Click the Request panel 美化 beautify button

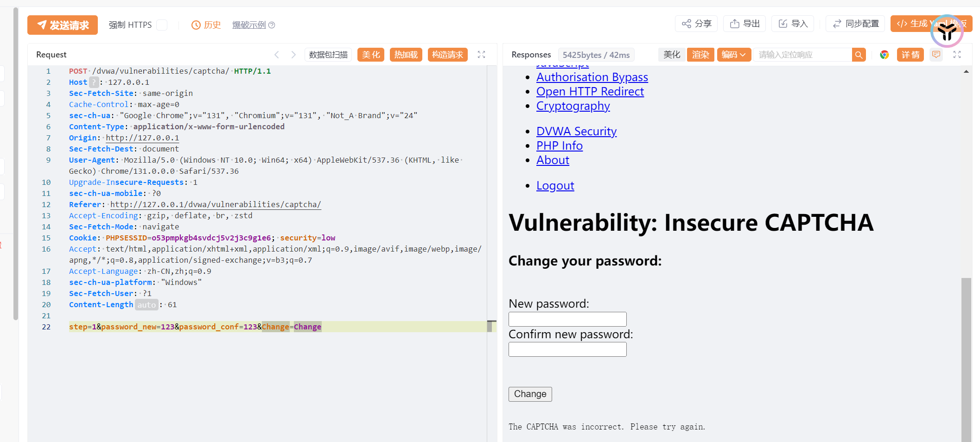click(371, 55)
